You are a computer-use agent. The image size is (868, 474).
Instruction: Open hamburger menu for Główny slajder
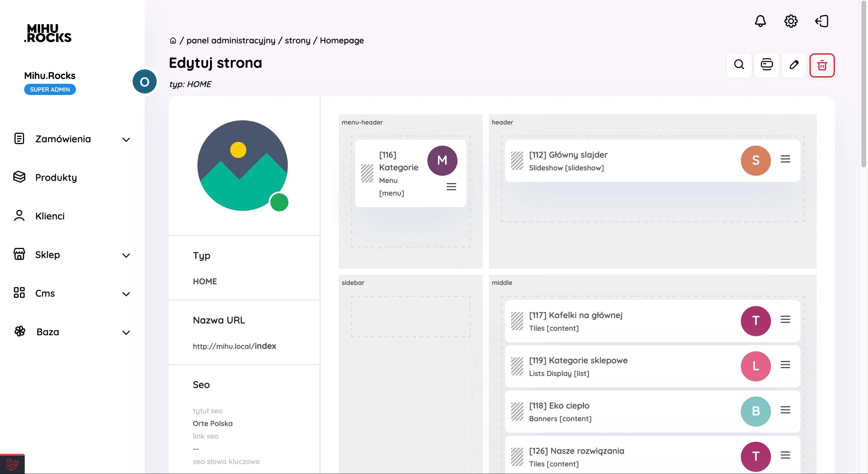[x=785, y=159]
